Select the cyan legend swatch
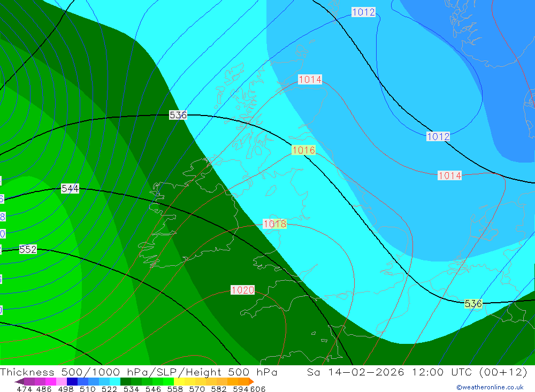This screenshot has width=535, height=392. [115, 381]
